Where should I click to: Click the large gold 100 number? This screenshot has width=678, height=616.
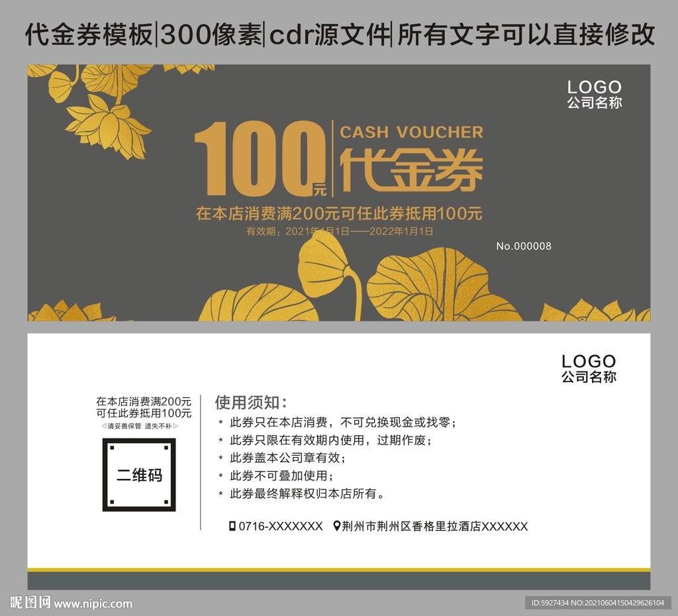[260, 158]
